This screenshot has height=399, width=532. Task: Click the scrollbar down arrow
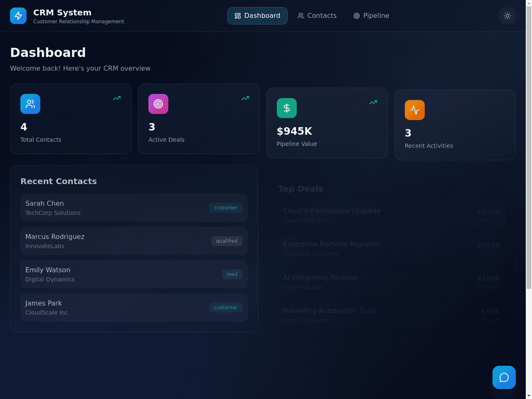click(x=529, y=396)
